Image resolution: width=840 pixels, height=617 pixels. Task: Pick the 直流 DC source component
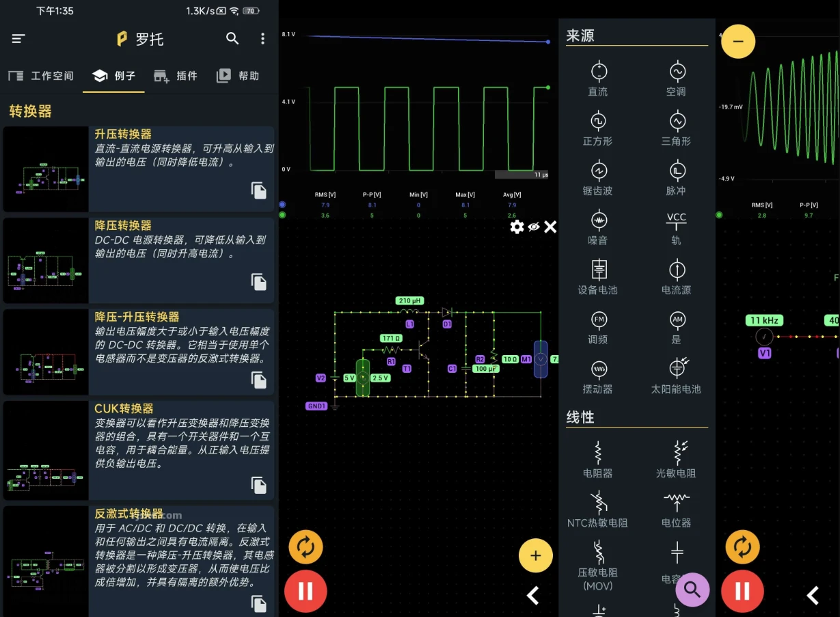tap(598, 79)
